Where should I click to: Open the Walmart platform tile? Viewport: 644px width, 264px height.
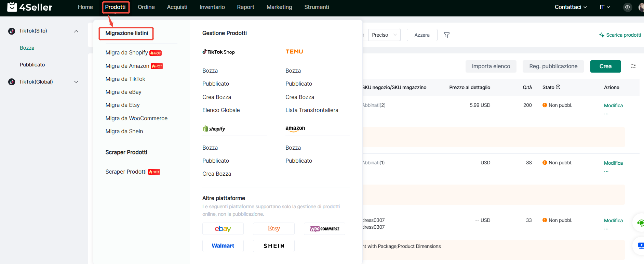pyautogui.click(x=223, y=246)
